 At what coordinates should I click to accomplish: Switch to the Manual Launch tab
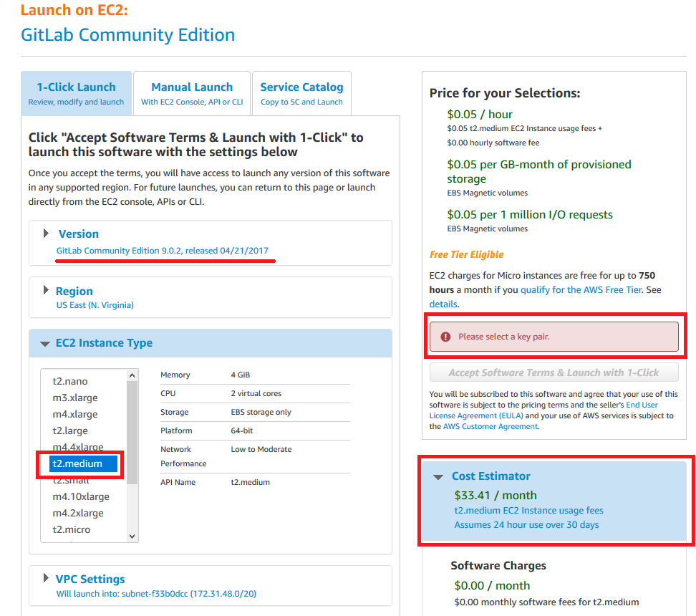[x=192, y=93]
